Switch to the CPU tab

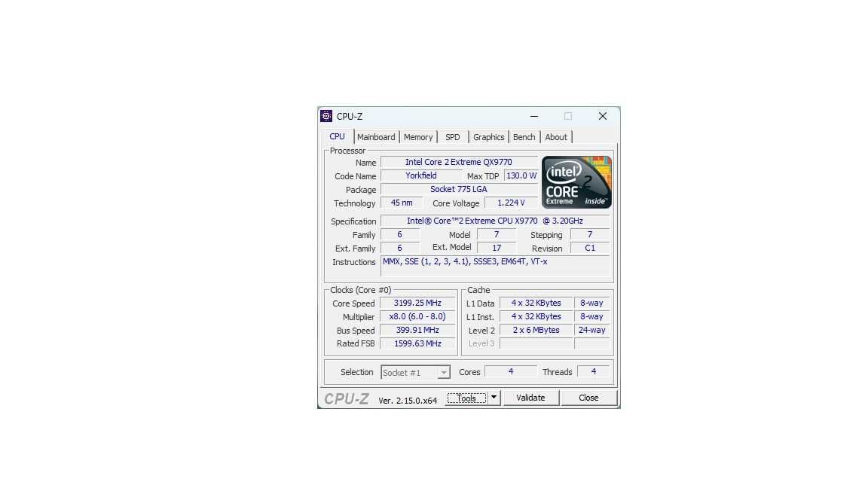(337, 136)
